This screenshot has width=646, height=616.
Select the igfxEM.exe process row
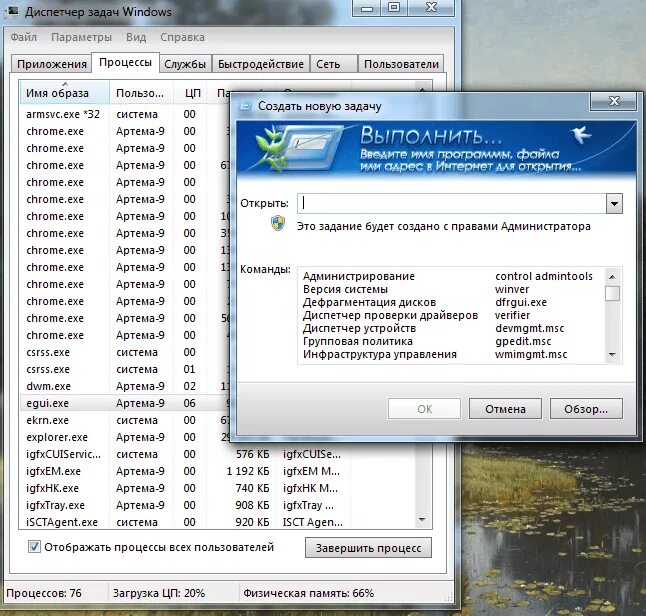[218, 471]
